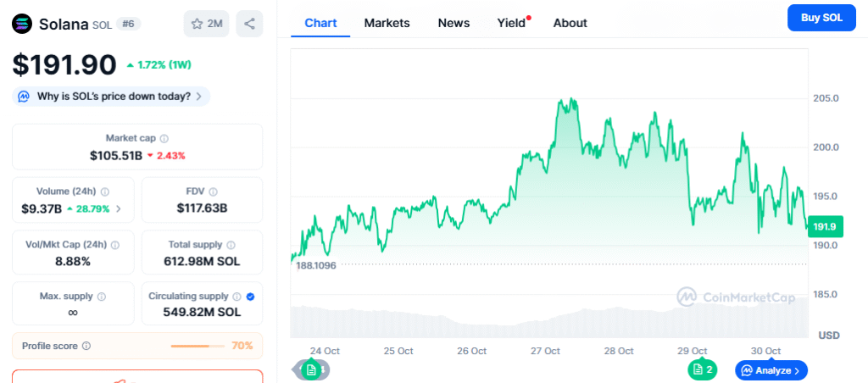Go to the About tab
Viewport: 868px width, 383px height.
point(570,23)
